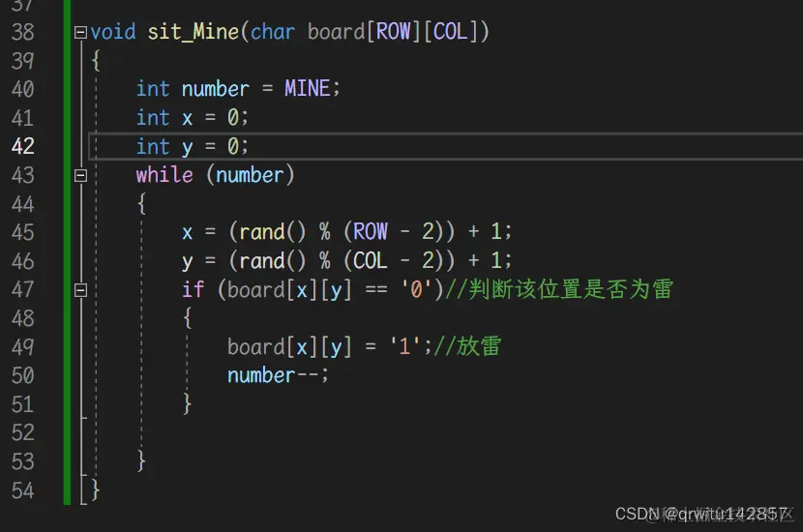
Task: Collapse the while (number) block fold marker
Action: coord(80,176)
